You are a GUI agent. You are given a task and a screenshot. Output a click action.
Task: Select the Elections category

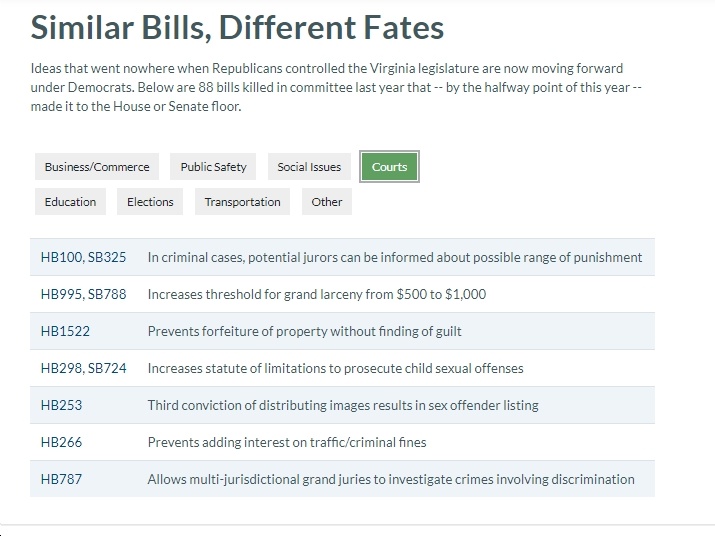[x=150, y=202]
